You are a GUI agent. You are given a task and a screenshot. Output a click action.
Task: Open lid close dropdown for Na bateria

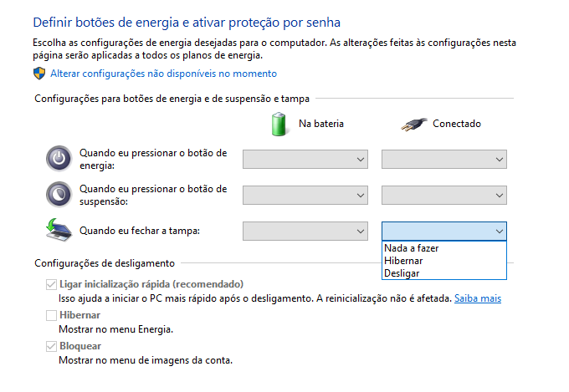pos(305,231)
